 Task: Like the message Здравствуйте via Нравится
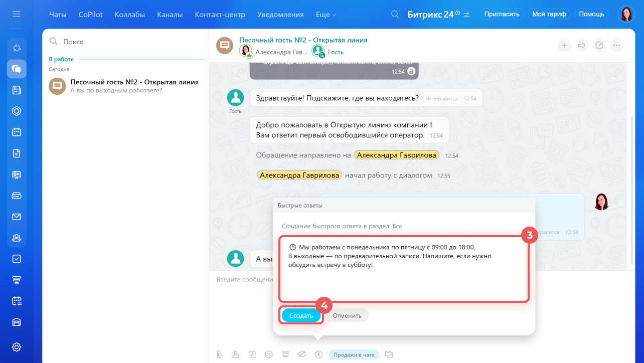(442, 99)
